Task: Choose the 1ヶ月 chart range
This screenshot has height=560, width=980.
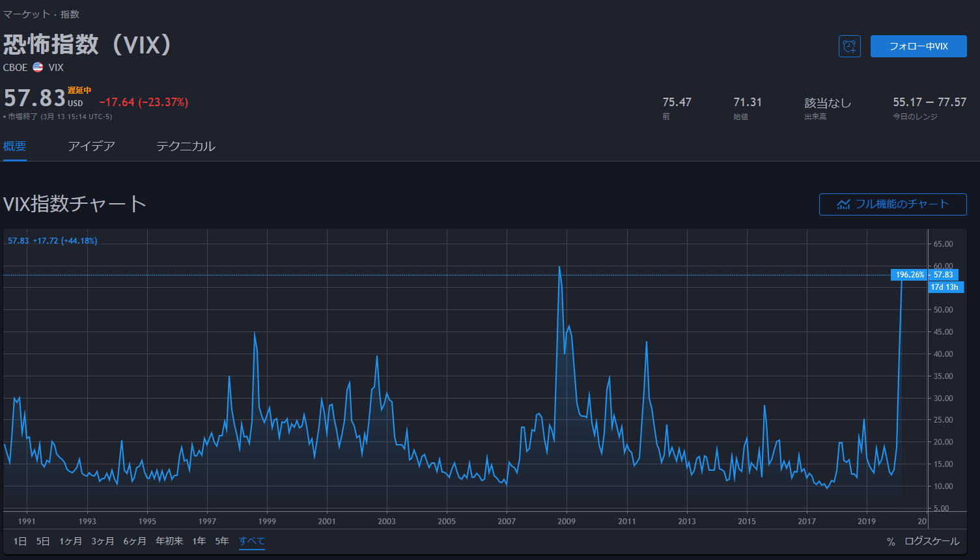Action: click(x=70, y=541)
